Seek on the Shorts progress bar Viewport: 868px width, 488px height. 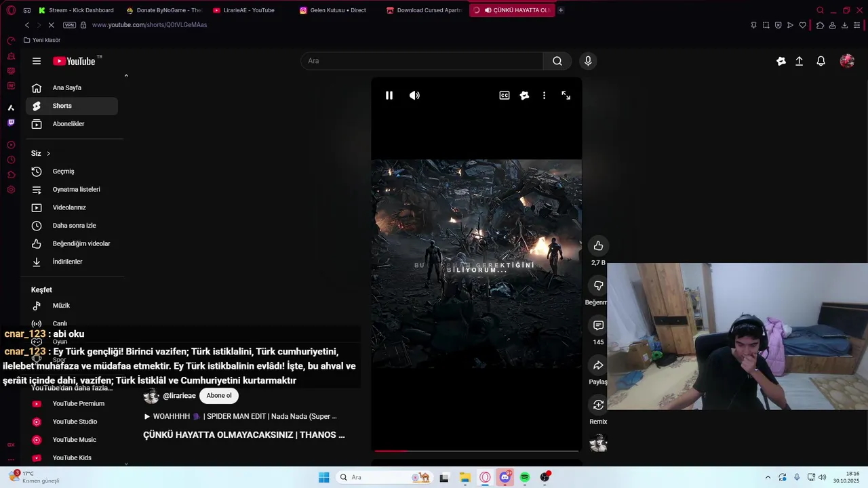click(x=476, y=451)
